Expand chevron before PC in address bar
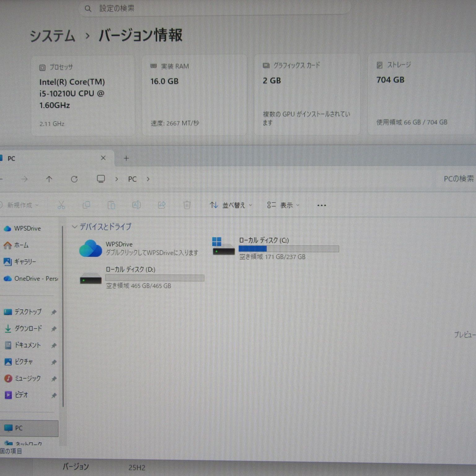Screen dimensions: 476x476 pos(117,179)
